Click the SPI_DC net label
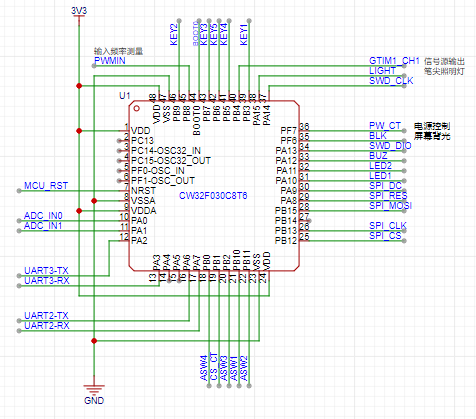476x419 pixels. pos(386,186)
